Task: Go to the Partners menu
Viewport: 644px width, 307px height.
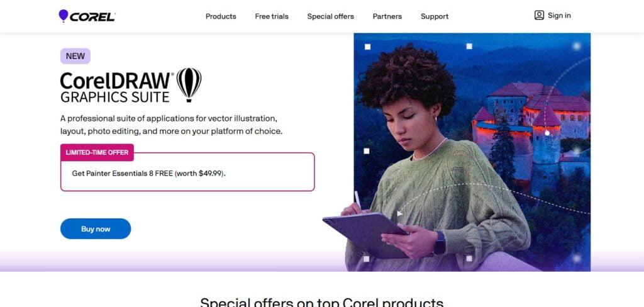Action: coord(387,16)
